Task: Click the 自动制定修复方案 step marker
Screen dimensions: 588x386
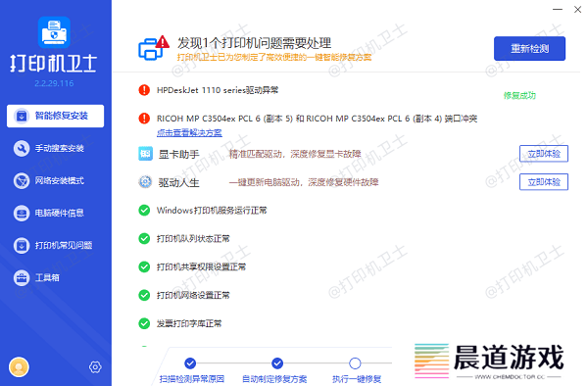Action: (277, 363)
